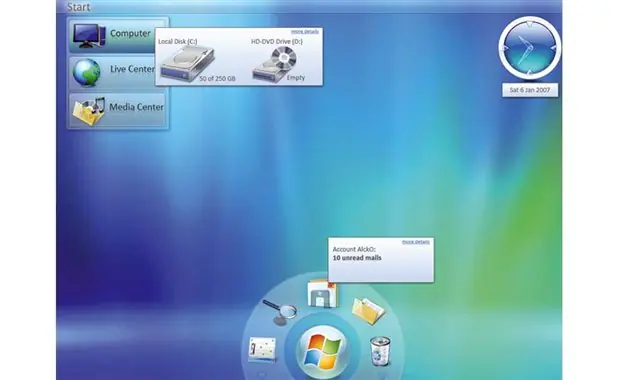618x380 pixels.
Task: Click the 'Empty' drive status text
Action: click(296, 78)
